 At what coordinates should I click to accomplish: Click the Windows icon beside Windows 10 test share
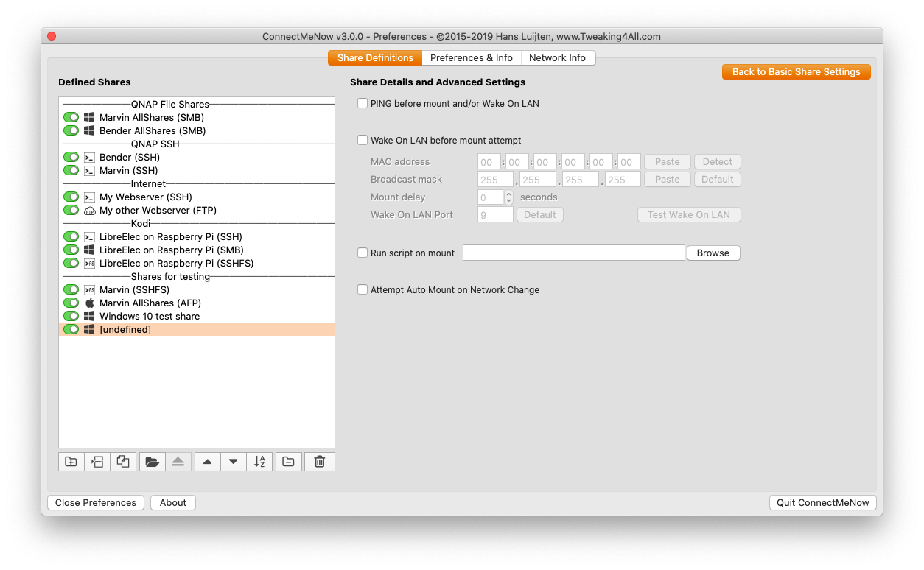point(89,316)
